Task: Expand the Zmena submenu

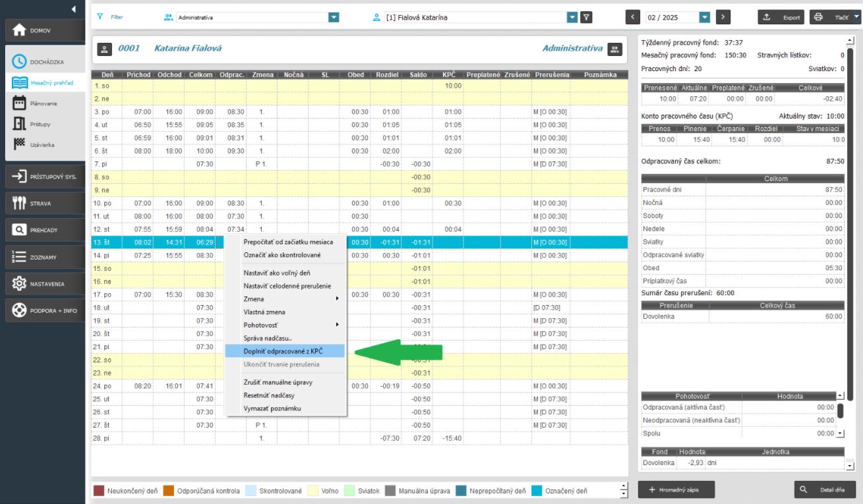Action: (x=283, y=298)
